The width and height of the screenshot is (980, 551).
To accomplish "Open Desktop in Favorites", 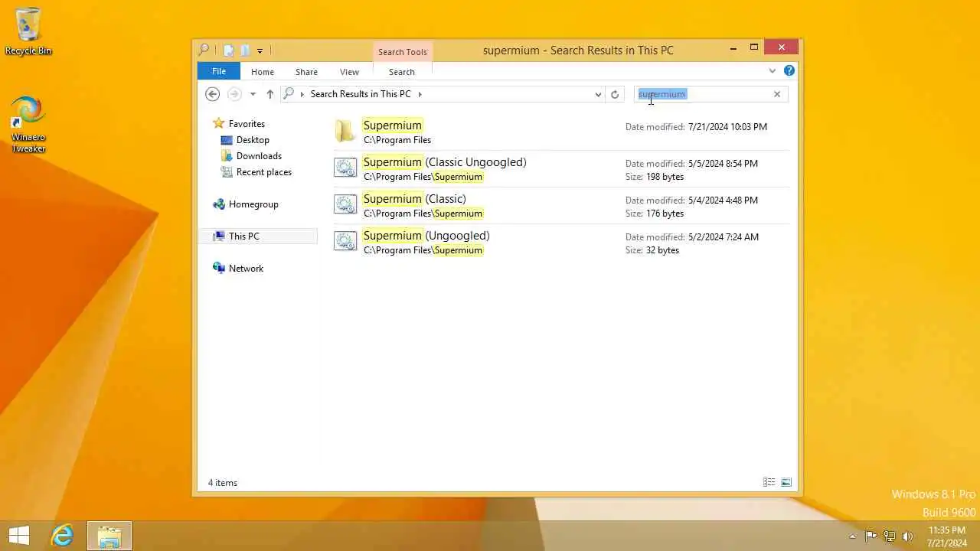I will [253, 140].
